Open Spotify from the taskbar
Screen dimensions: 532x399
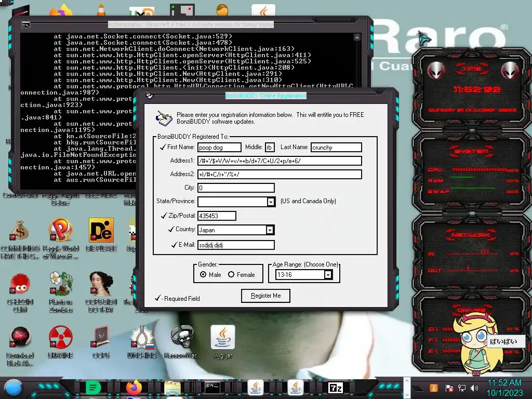click(93, 388)
